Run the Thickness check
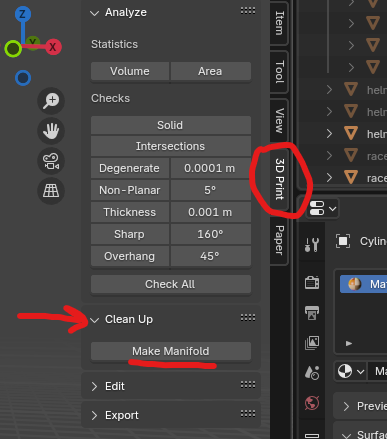Image resolution: width=387 pixels, height=439 pixels. point(130,212)
